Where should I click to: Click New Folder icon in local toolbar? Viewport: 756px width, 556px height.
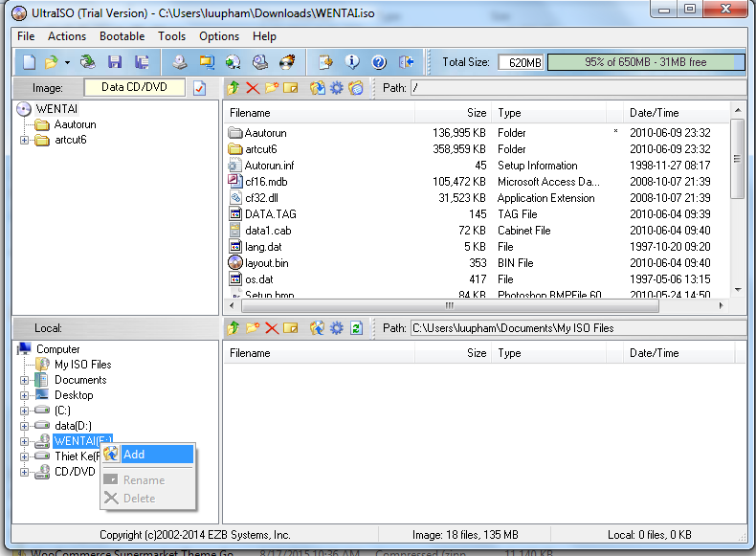(253, 328)
